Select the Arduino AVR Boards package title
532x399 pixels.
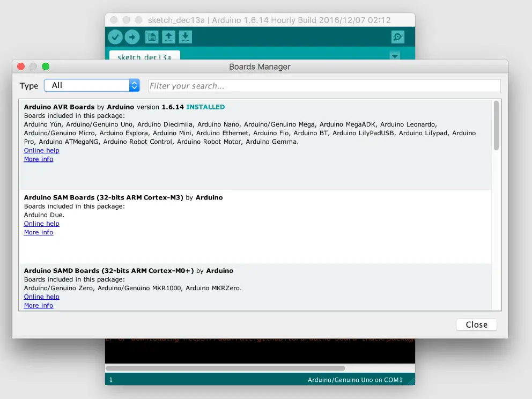tap(59, 107)
